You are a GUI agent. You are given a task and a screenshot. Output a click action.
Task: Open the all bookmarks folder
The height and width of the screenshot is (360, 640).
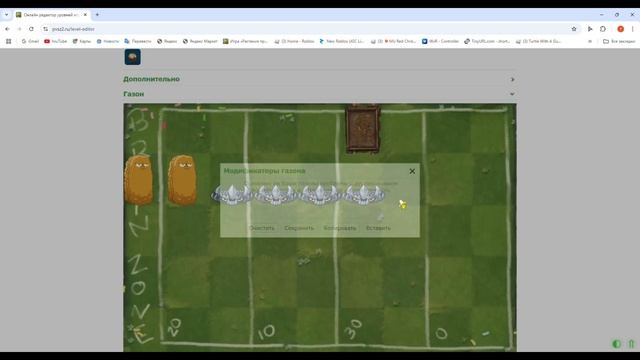pos(619,41)
